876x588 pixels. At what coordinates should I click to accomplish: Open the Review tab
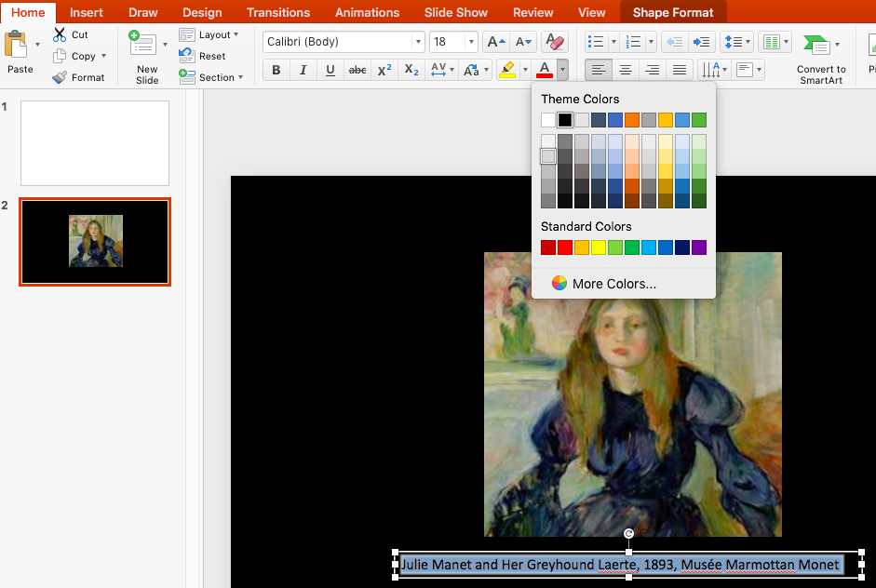[x=533, y=12]
